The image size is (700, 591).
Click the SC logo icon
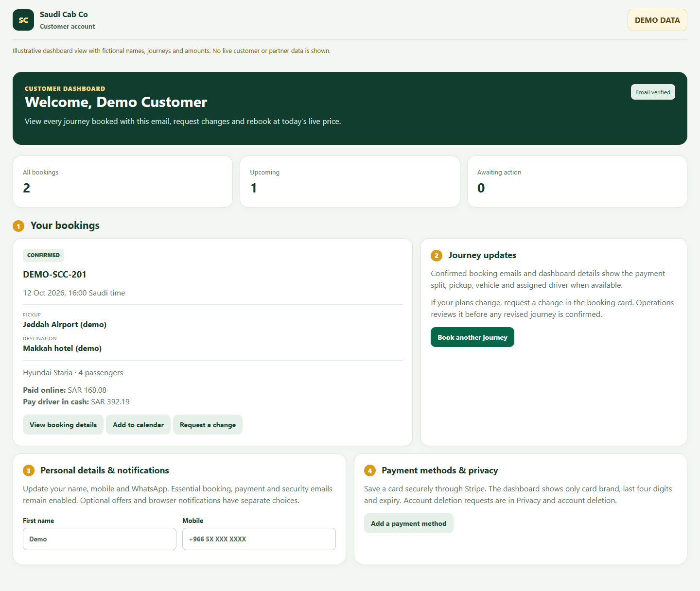pyautogui.click(x=23, y=20)
